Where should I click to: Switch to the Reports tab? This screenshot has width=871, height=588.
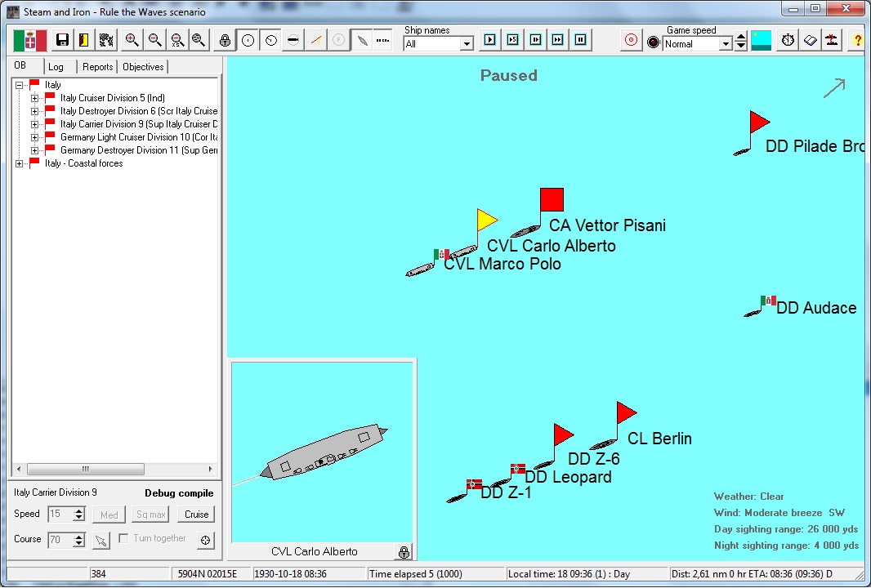click(97, 67)
